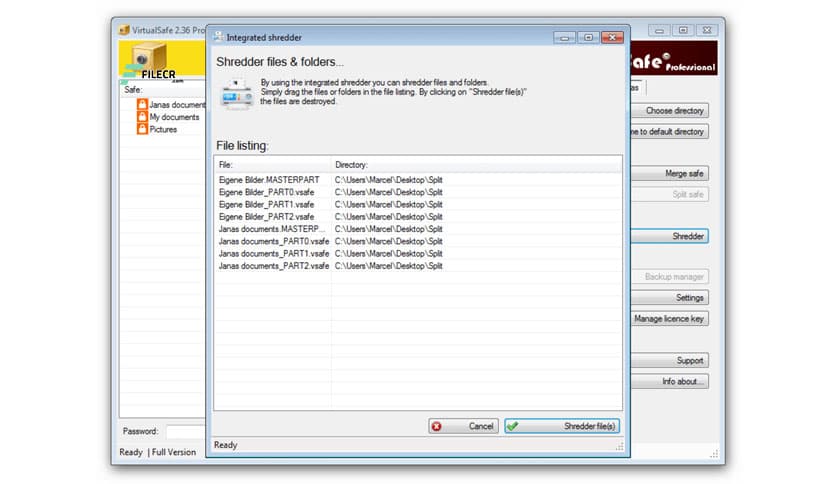Click directory cell of Eigene Bilder.MASTERPART row
The image size is (836, 484).
[x=389, y=180]
